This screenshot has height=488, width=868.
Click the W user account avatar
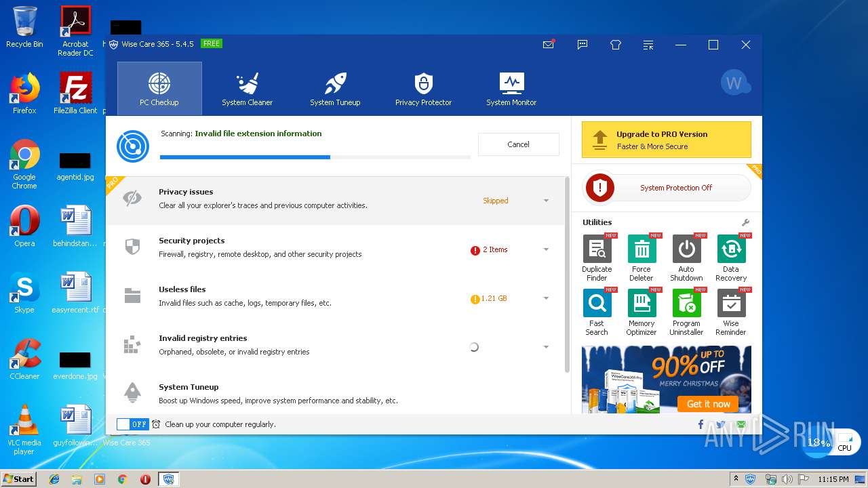pyautogui.click(x=735, y=83)
